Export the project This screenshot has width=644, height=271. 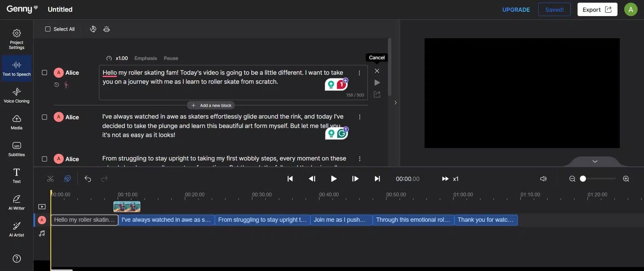[x=597, y=9]
